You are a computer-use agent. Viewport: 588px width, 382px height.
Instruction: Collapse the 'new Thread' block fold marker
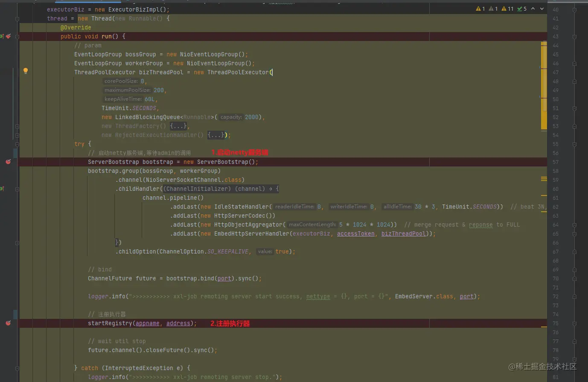pyautogui.click(x=17, y=19)
